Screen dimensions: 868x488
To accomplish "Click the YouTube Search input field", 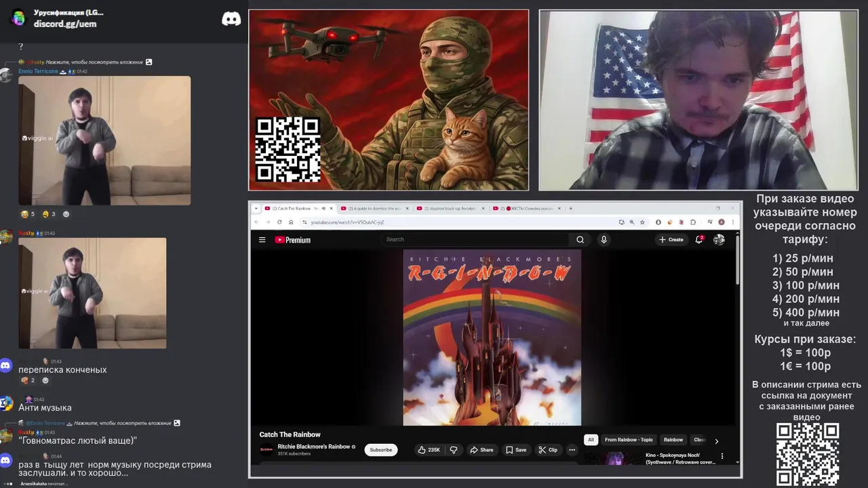I will (475, 239).
